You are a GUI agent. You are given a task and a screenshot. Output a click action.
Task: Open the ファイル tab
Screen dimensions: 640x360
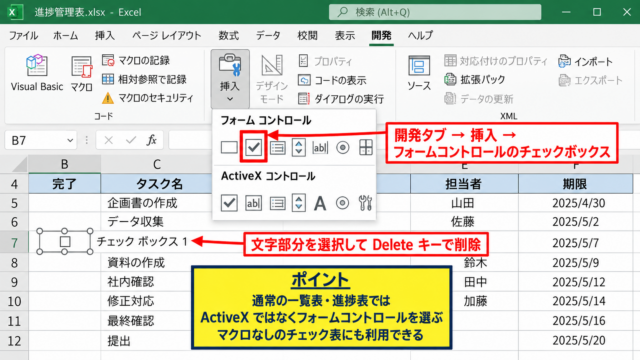[23, 36]
